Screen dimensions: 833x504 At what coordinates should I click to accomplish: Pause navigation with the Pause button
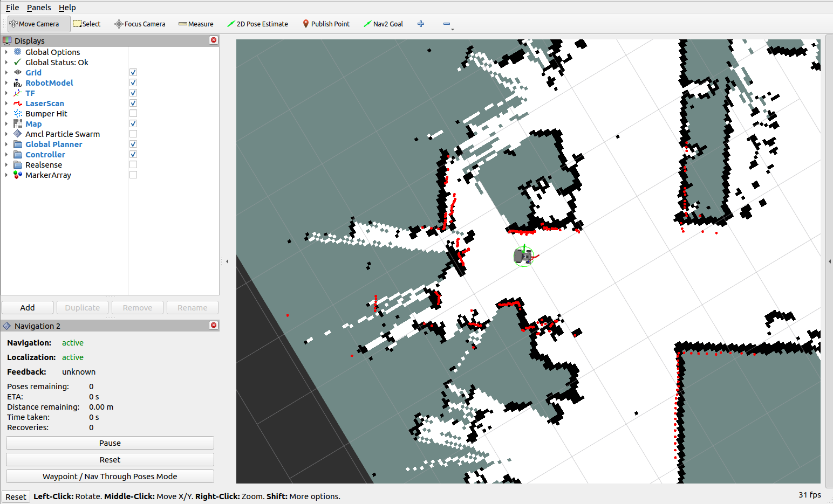point(110,443)
